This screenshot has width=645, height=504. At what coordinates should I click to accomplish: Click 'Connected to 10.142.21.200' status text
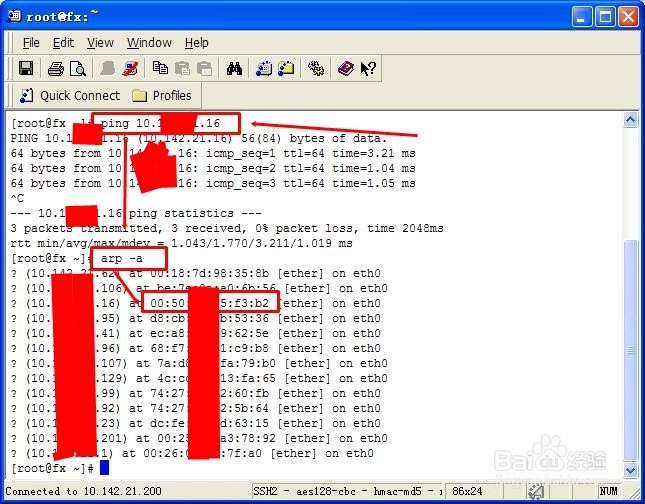tap(84, 491)
